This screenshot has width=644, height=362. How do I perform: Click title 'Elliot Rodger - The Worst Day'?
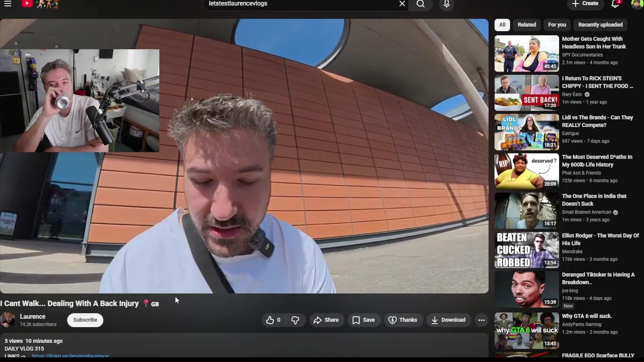pos(600,239)
